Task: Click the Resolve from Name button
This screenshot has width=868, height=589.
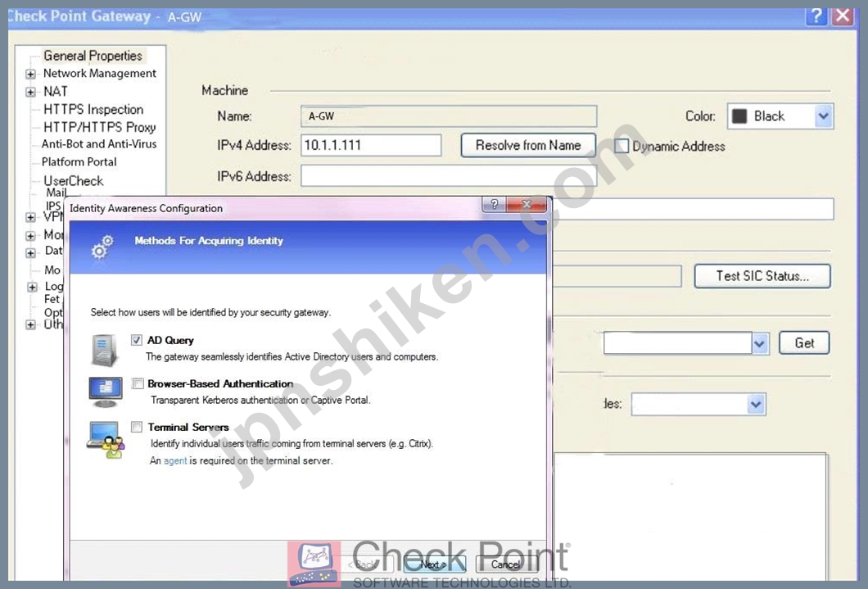Action: [x=528, y=145]
